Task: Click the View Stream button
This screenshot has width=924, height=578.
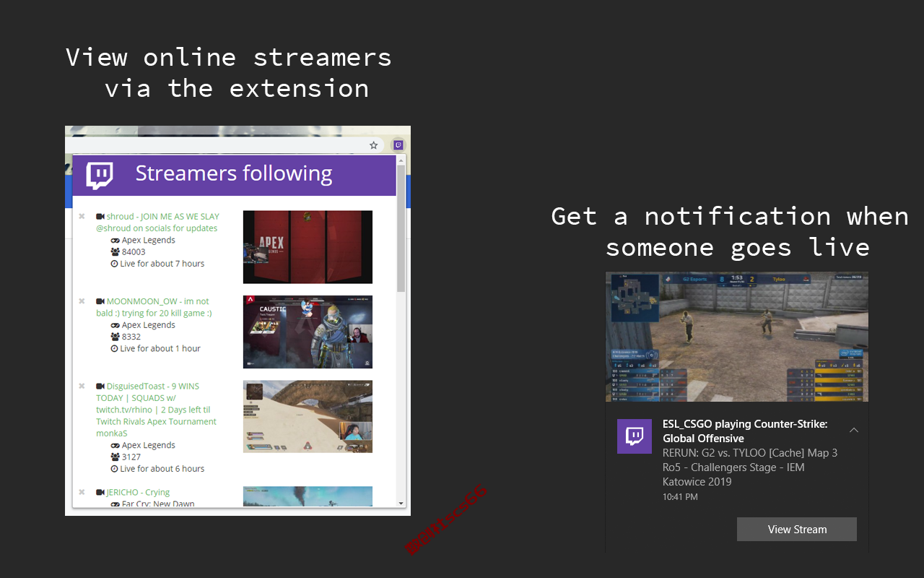Action: [x=797, y=529]
